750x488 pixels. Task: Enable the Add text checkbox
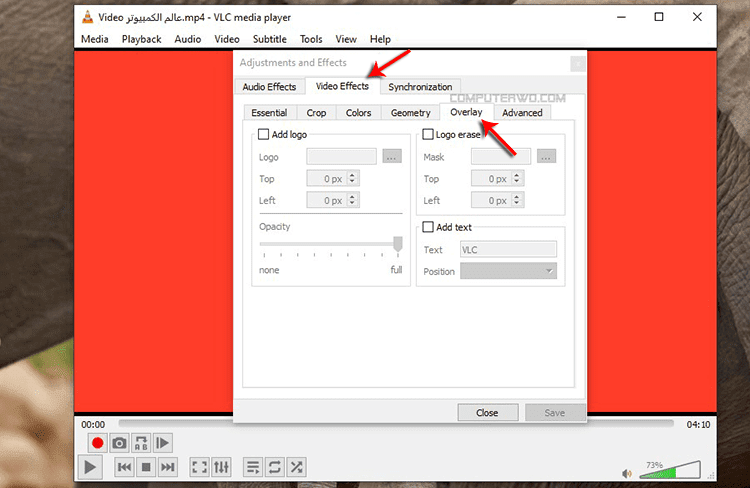click(x=428, y=227)
